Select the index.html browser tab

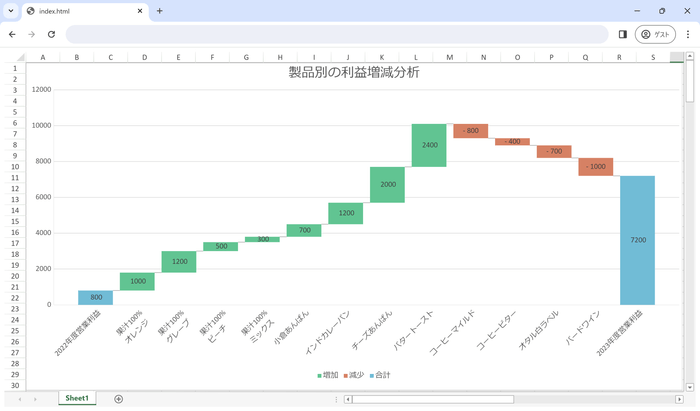(x=80, y=11)
